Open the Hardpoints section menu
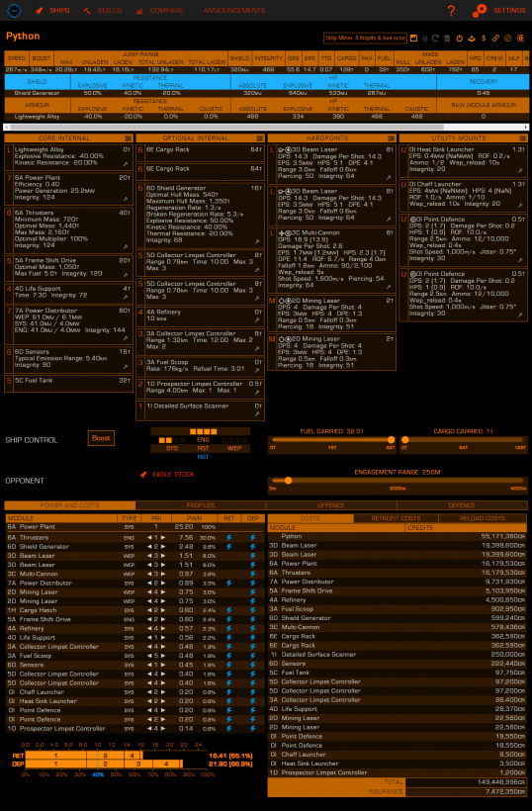Viewport: 532px width, 811px height. (x=392, y=138)
